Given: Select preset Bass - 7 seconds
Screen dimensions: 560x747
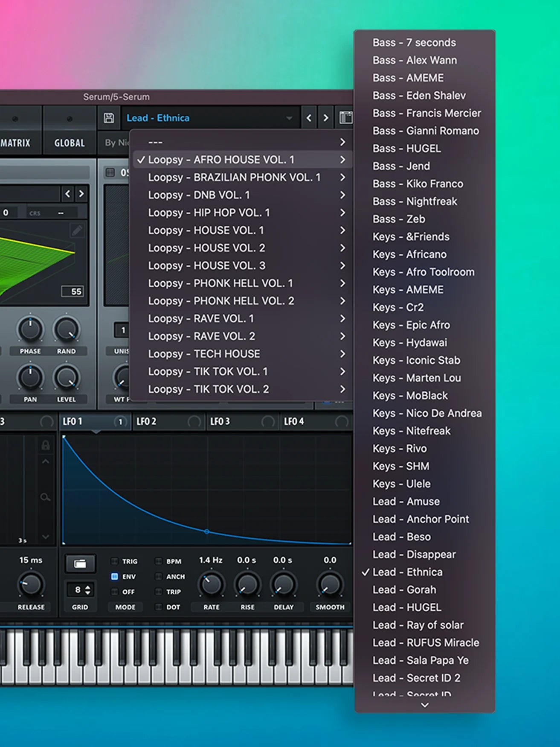Looking at the screenshot, I should [425, 43].
